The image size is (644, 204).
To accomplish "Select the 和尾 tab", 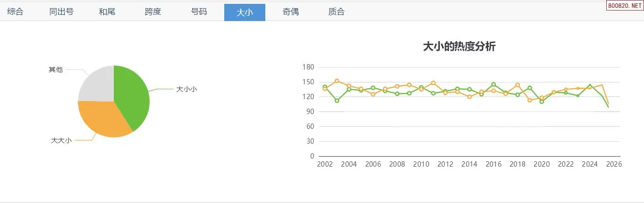I will coord(107,12).
